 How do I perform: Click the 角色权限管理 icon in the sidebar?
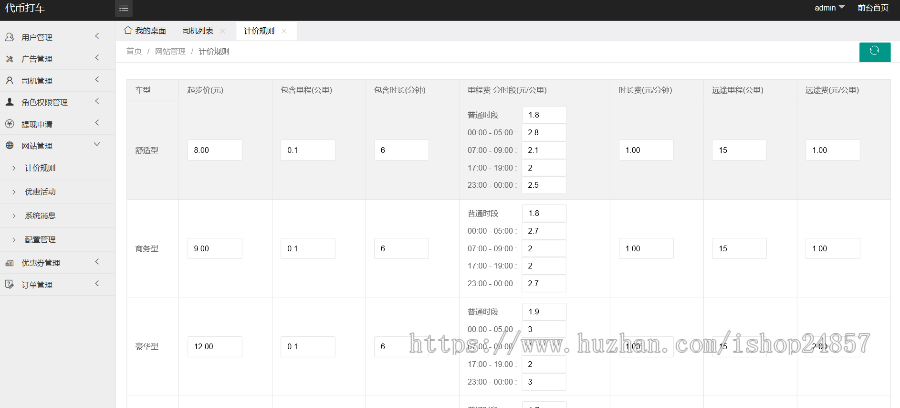(9, 102)
